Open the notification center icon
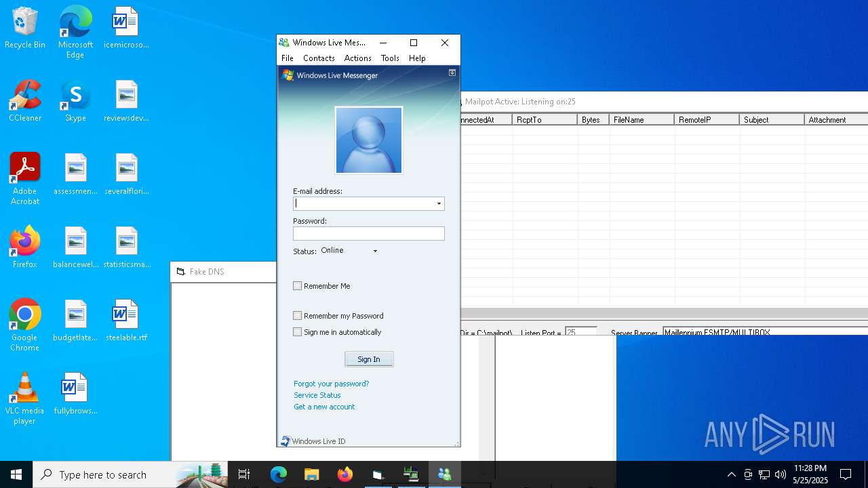The width and height of the screenshot is (868, 488). tap(846, 474)
